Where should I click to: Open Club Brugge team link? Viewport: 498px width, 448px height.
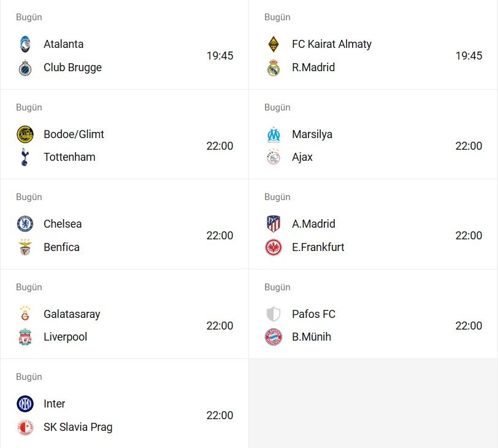point(72,68)
